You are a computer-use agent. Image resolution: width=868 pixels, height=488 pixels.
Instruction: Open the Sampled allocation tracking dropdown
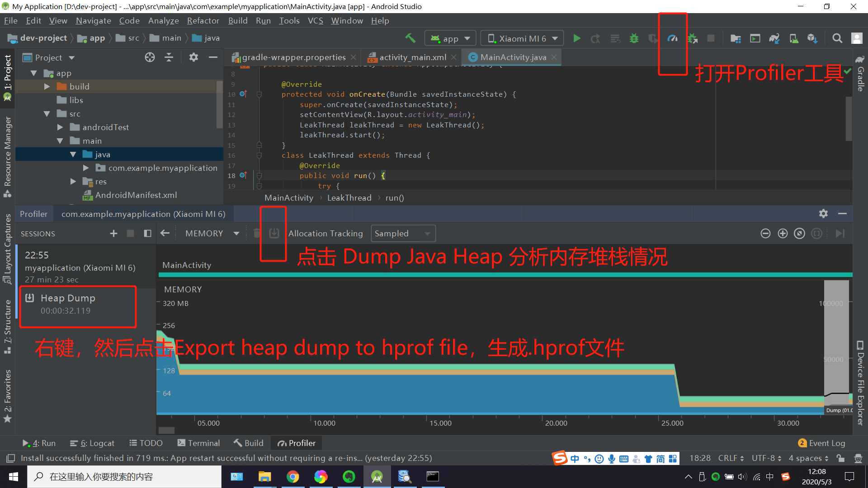click(403, 233)
